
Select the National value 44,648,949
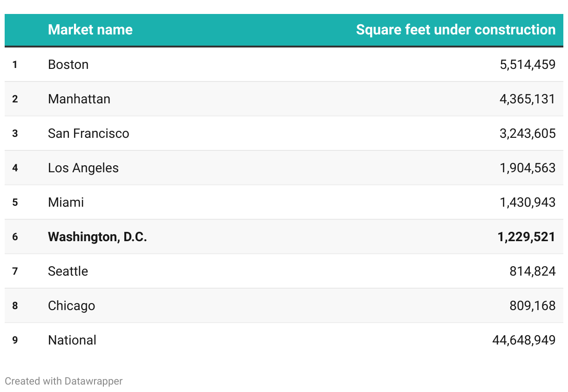[524, 340]
